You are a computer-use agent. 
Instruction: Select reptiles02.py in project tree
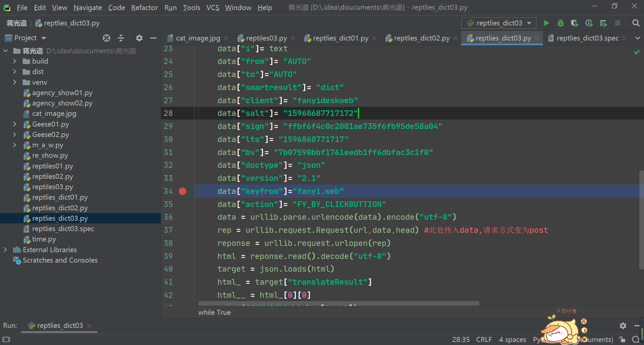point(52,177)
